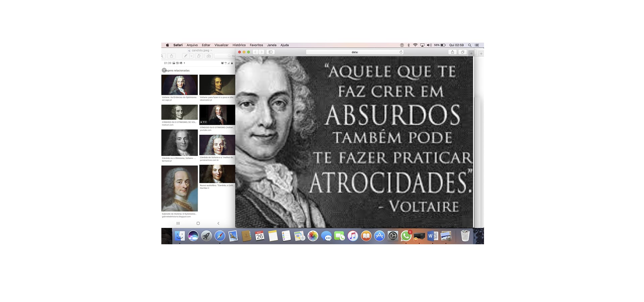
Task: Open the Histórico menu
Action: (239, 45)
